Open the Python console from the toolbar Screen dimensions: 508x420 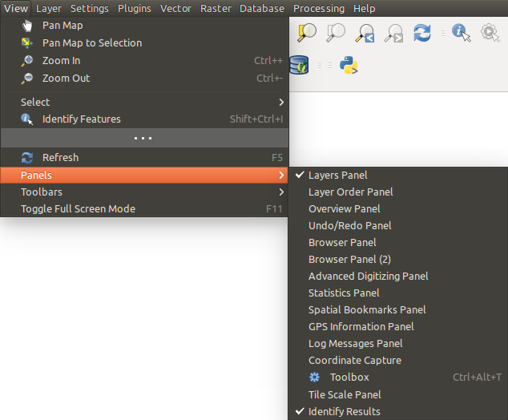tap(348, 65)
